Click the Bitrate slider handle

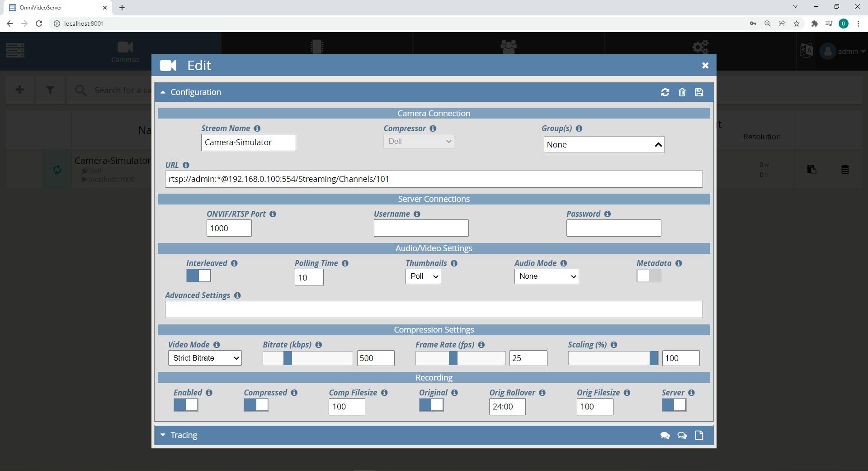click(x=288, y=358)
